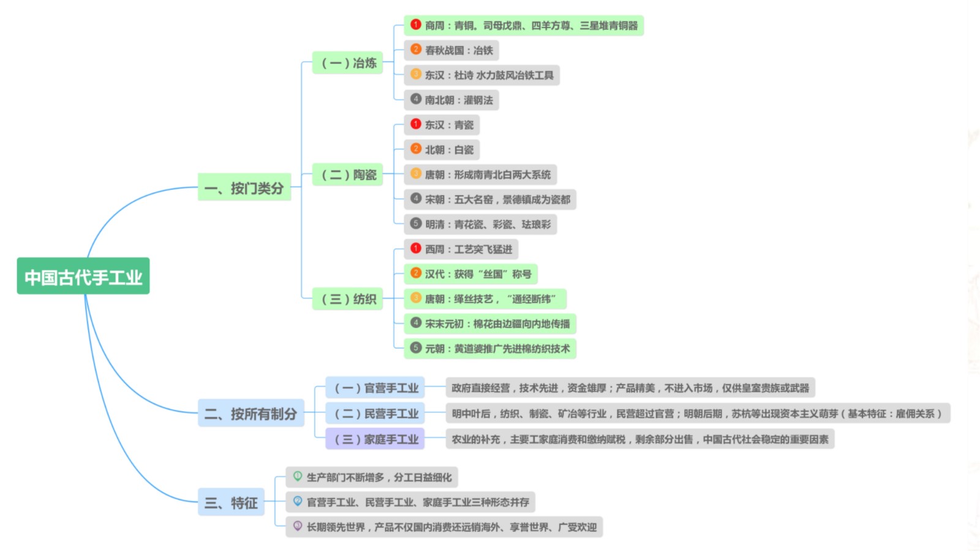Select text 唐朝：形成南青北白两大系统
Image resolution: width=980 pixels, height=551 pixels.
pos(488,174)
